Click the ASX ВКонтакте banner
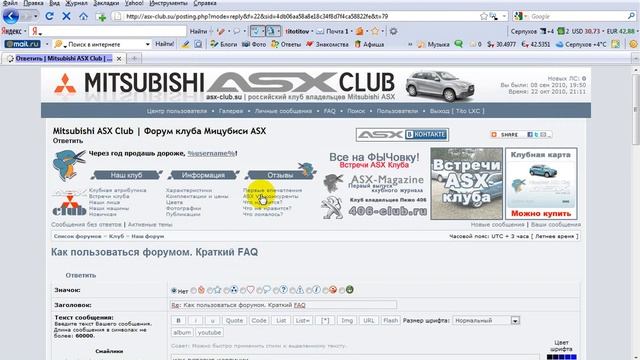The height and width of the screenshot is (360, 640). tap(402, 134)
